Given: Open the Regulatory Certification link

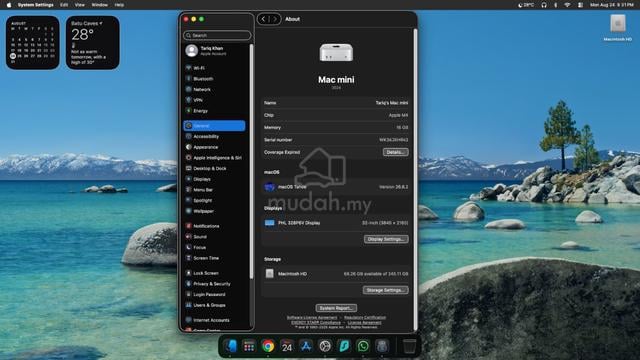Looking at the screenshot, I should [x=365, y=318].
